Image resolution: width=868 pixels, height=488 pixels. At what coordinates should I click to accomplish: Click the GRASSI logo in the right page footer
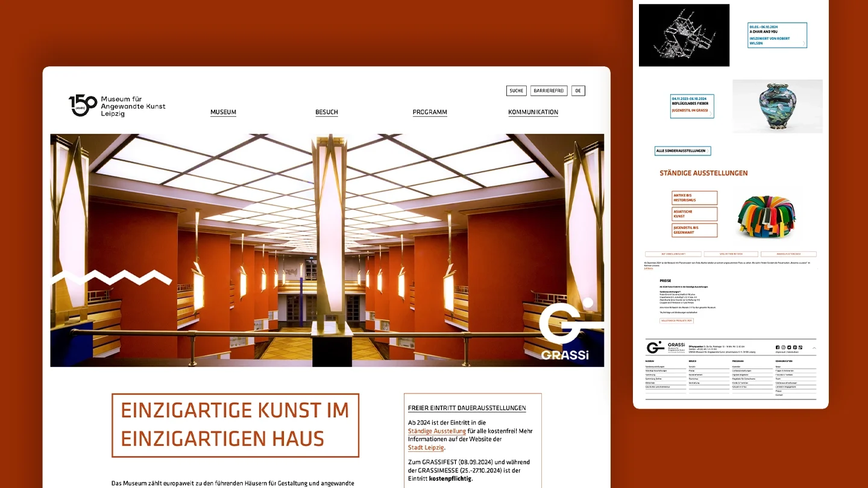pos(666,347)
